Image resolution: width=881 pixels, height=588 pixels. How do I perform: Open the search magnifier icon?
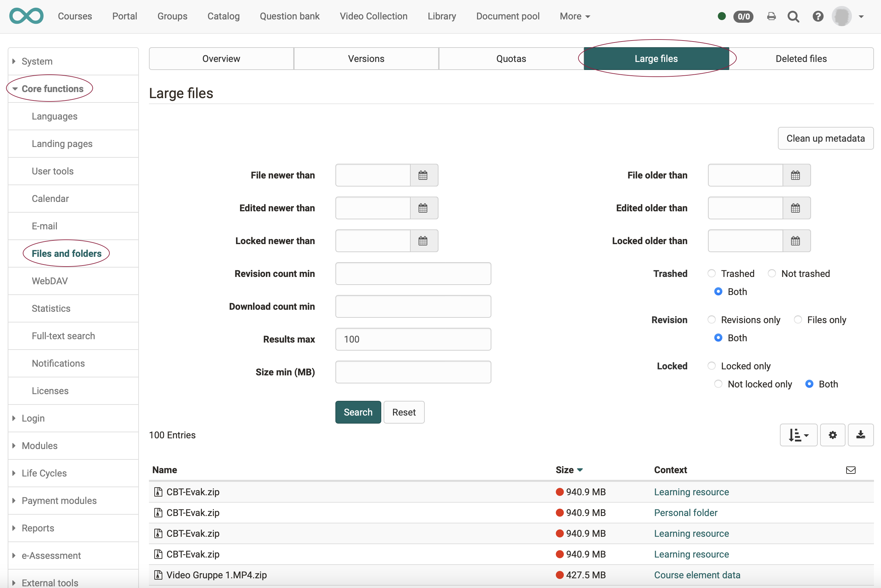(x=793, y=16)
